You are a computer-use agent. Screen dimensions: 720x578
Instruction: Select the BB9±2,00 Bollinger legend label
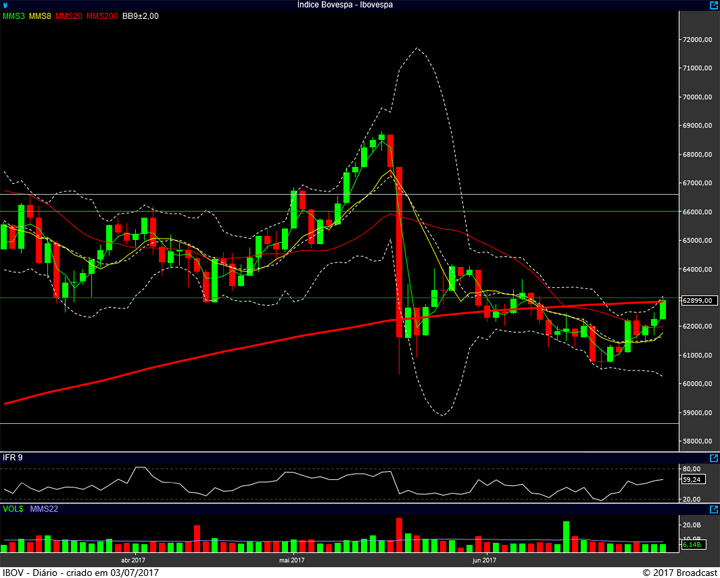pos(141,16)
